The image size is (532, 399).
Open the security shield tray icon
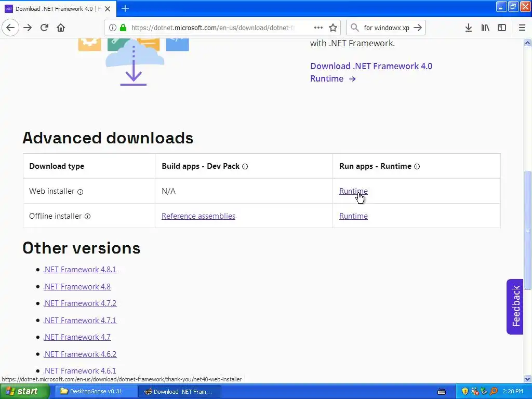coord(465,392)
